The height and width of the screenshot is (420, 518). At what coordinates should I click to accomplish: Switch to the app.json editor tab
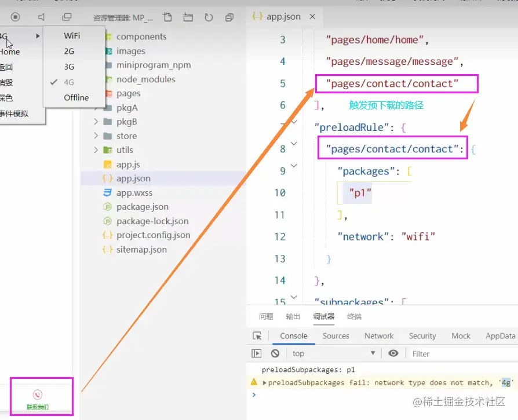click(x=283, y=16)
